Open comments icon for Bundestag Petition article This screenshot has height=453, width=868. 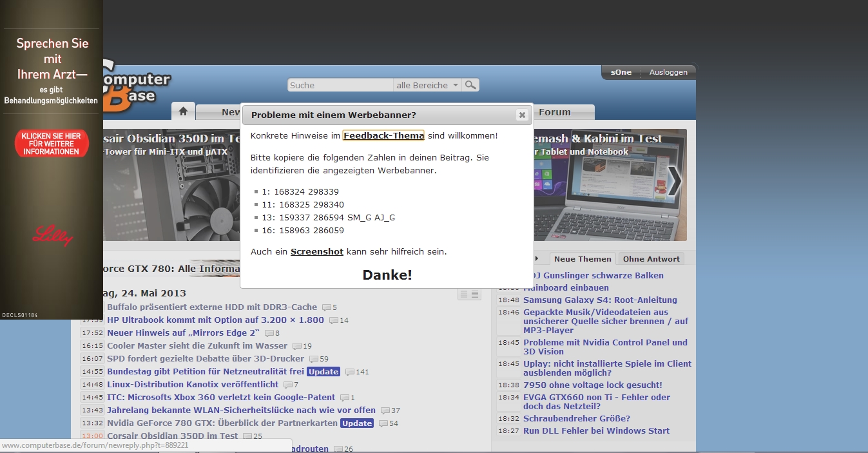click(x=350, y=372)
